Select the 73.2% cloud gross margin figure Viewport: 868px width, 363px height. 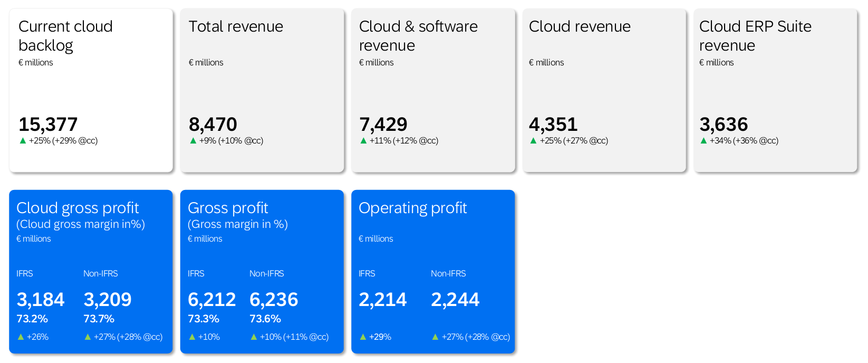[32, 319]
